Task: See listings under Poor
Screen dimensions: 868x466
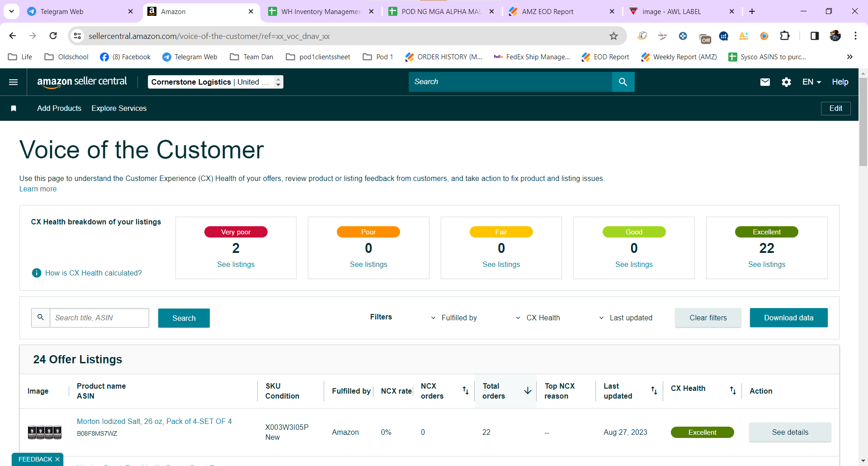Action: 368,264
